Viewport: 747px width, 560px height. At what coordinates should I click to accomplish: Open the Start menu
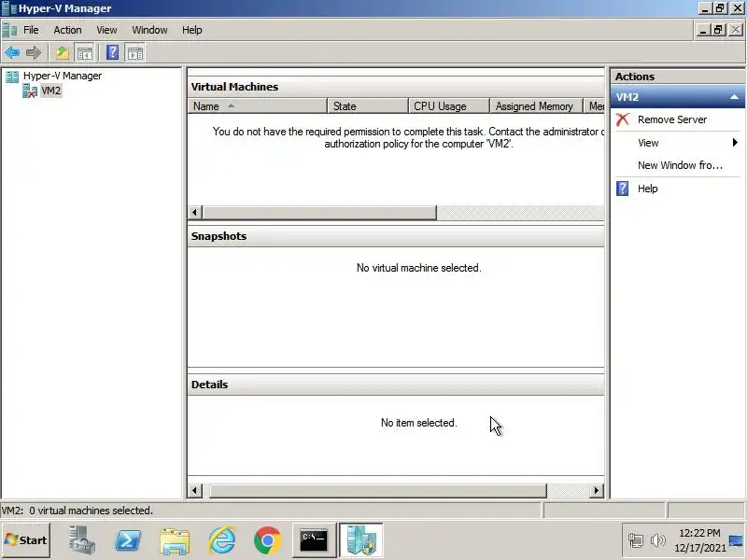click(x=26, y=540)
